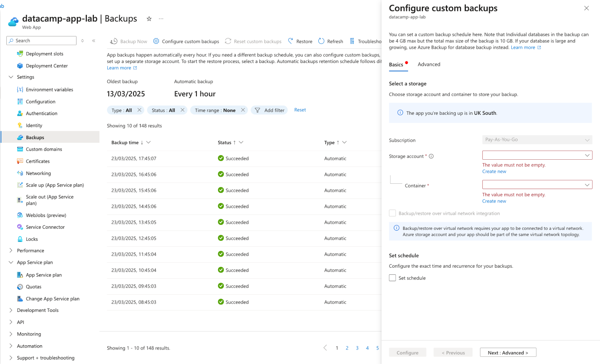Go to results page 4

(367, 348)
